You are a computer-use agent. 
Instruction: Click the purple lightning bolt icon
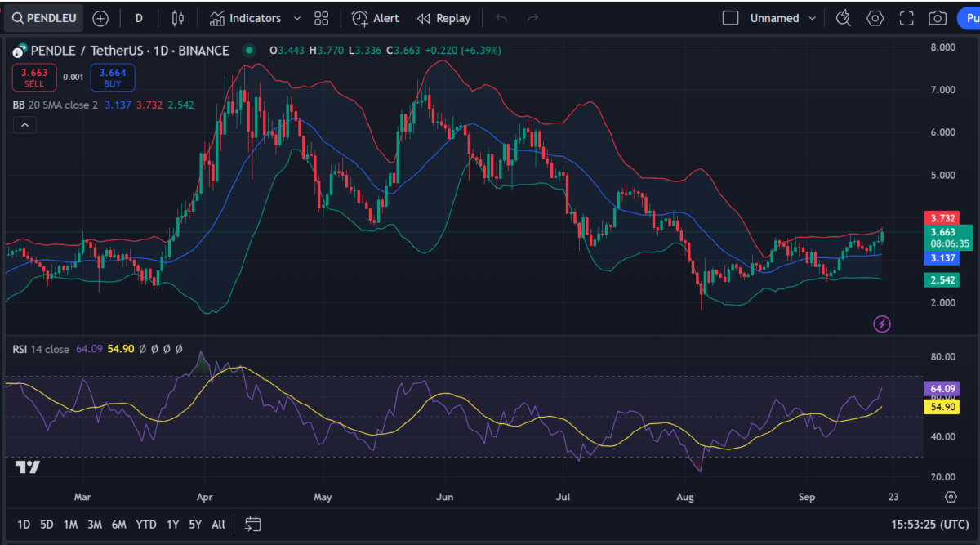[x=882, y=324]
